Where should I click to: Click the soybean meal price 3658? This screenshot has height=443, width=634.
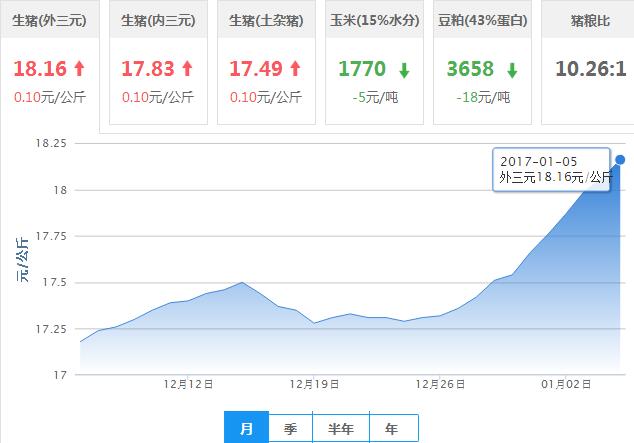(470, 69)
